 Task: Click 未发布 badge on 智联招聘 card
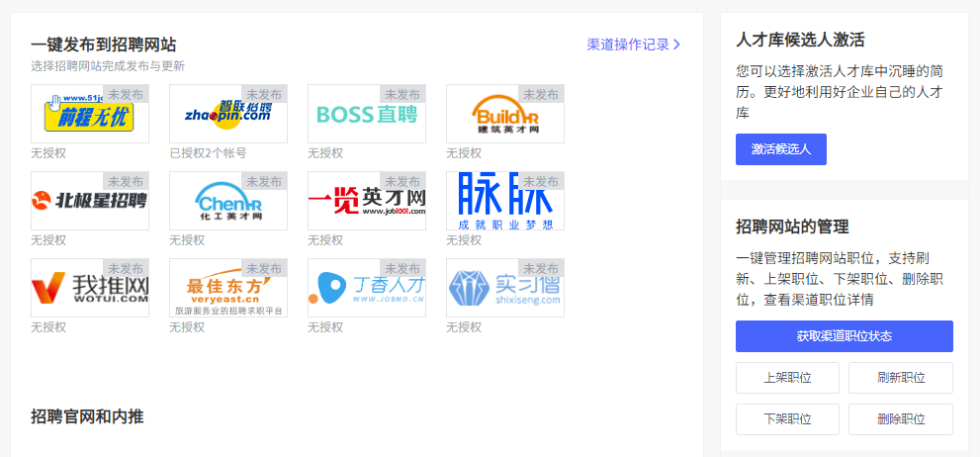(264, 94)
